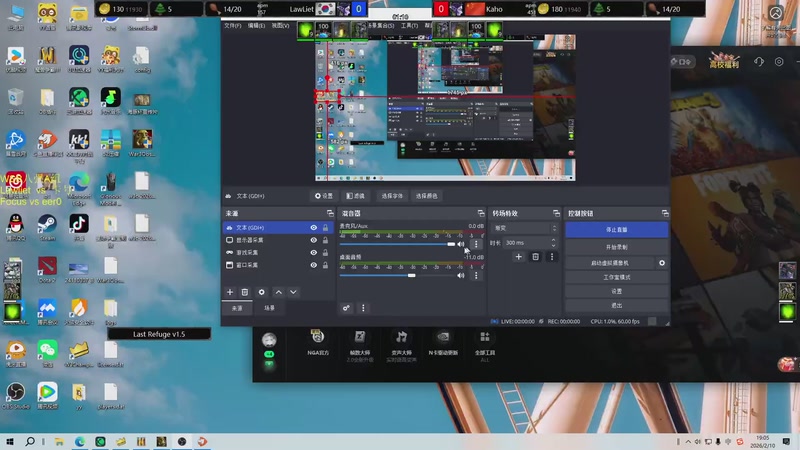Lock the 文本 (GDI+) source

pyautogui.click(x=326, y=228)
